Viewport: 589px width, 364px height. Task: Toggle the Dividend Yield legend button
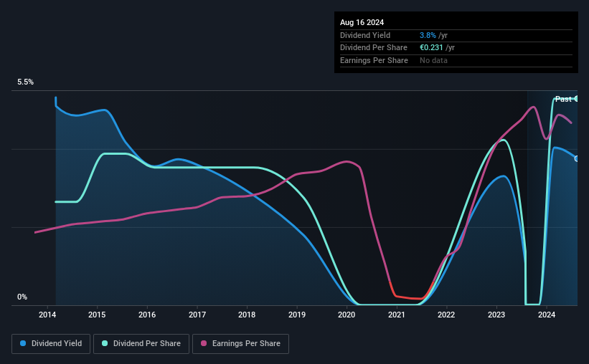tap(51, 344)
